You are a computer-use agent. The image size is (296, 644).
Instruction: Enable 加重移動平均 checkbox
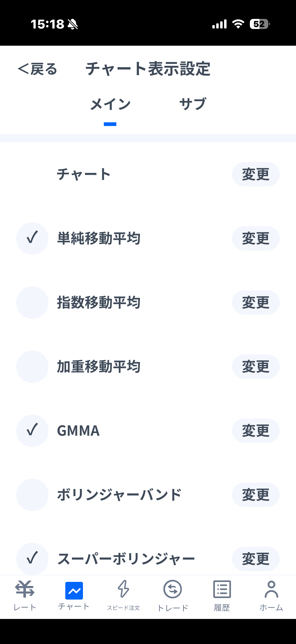pos(32,366)
